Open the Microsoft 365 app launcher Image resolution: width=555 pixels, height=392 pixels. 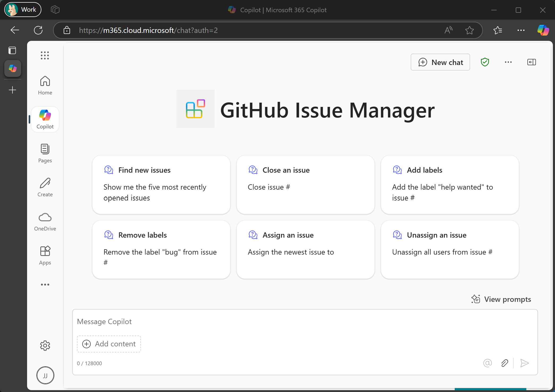point(45,55)
